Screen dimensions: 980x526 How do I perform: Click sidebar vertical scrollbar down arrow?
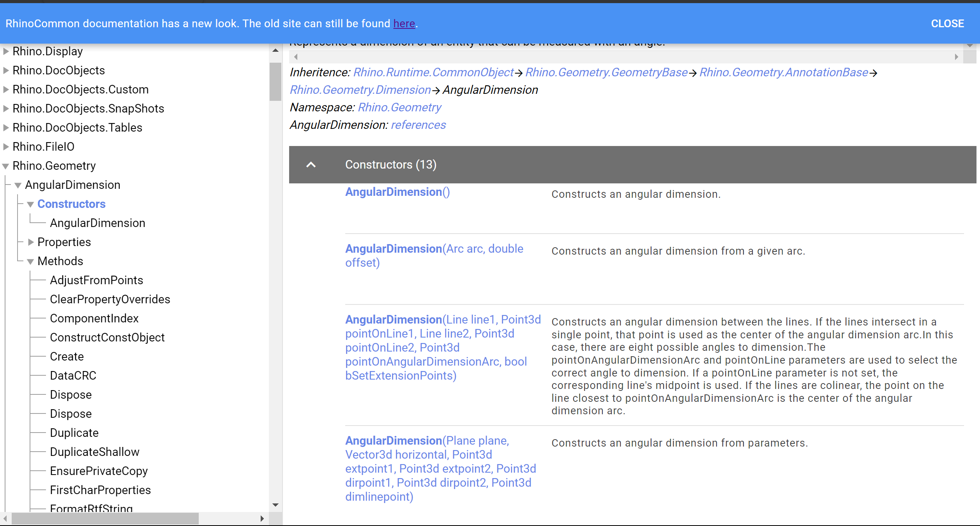point(275,505)
